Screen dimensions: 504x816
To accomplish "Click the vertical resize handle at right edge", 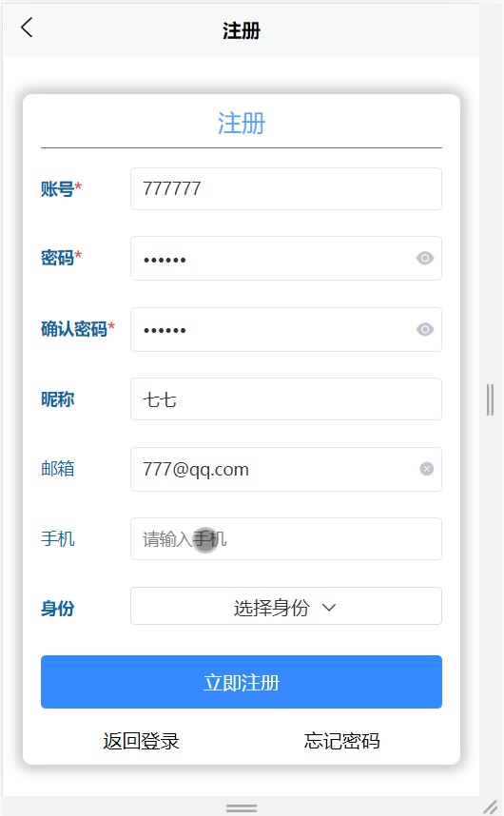I will (x=490, y=399).
